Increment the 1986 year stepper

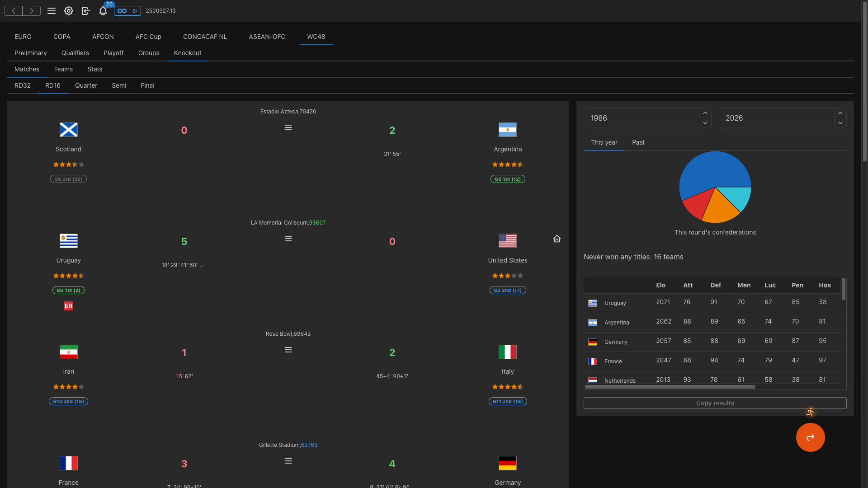pos(705,113)
